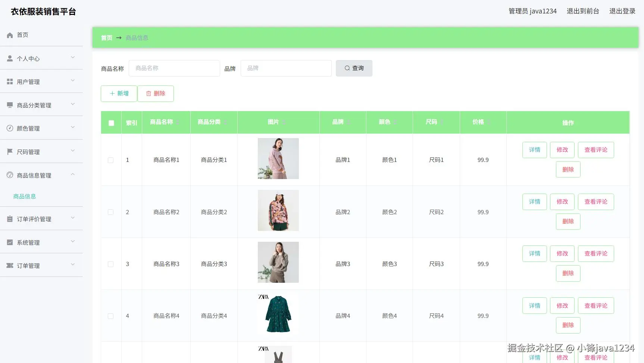Click row 删除 button for 商品名称2

pos(568,222)
